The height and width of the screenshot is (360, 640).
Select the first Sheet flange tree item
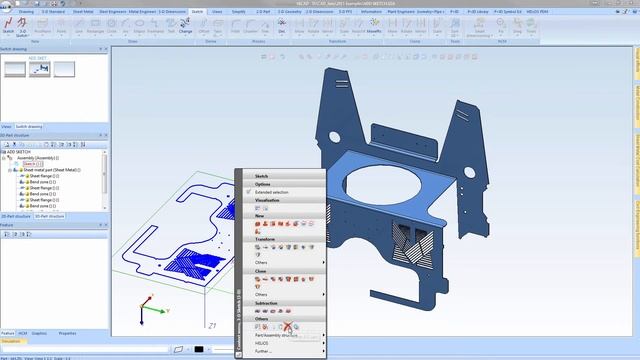[44, 176]
